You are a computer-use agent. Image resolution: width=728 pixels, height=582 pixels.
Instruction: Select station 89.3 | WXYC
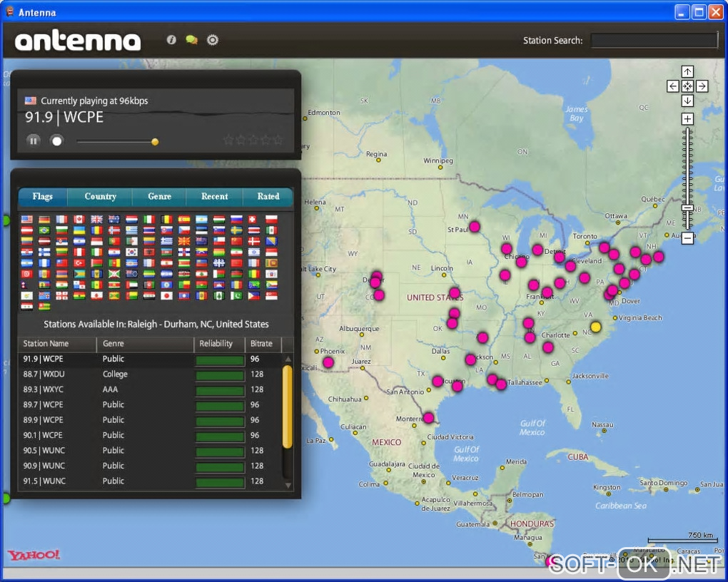pyautogui.click(x=149, y=389)
